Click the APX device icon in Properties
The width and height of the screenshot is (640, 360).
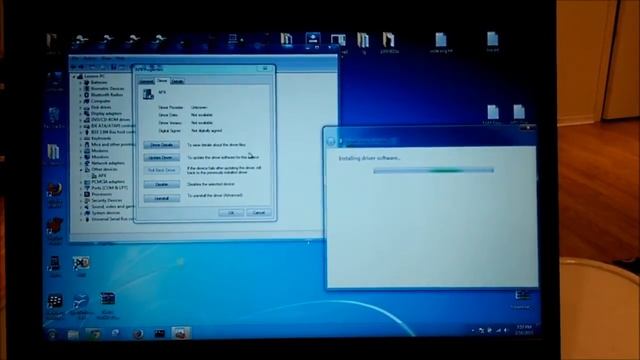point(148,94)
